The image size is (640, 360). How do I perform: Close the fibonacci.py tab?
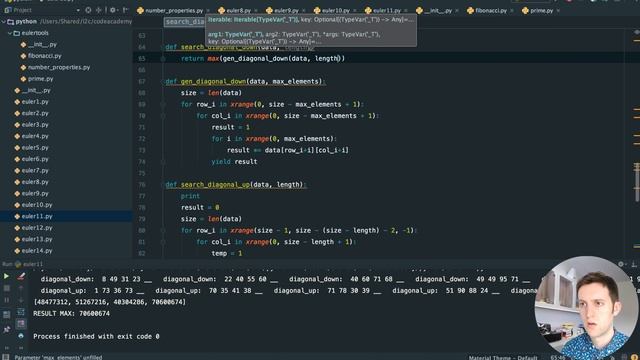coord(512,11)
